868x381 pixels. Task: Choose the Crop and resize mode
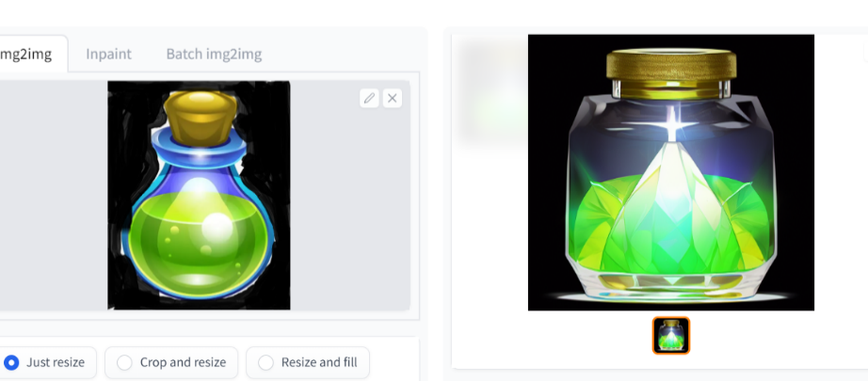pyautogui.click(x=171, y=363)
